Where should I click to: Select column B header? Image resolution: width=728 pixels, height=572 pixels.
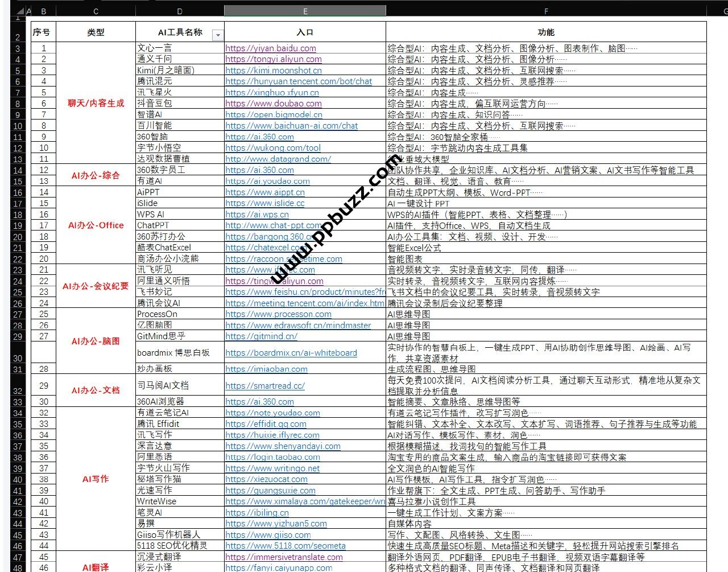pyautogui.click(x=44, y=11)
